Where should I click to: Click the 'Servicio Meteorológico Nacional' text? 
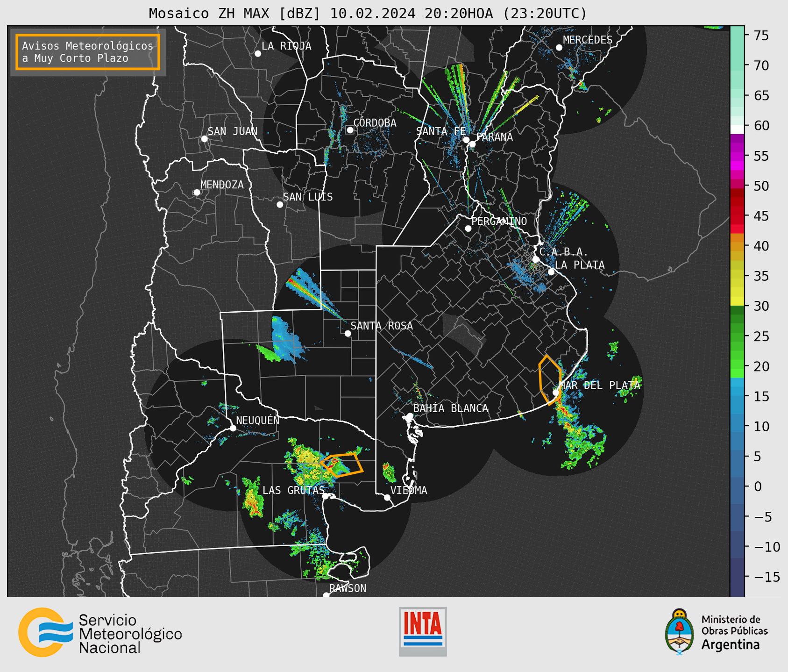130,634
